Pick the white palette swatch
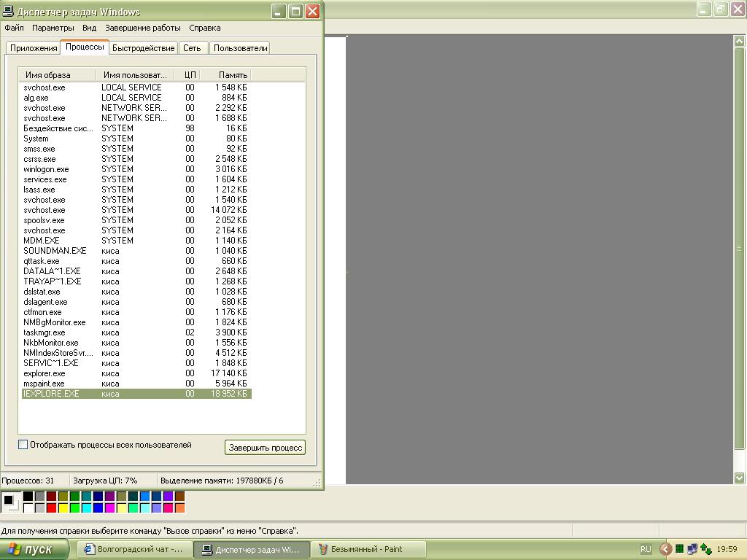The image size is (747, 560). tap(28, 508)
